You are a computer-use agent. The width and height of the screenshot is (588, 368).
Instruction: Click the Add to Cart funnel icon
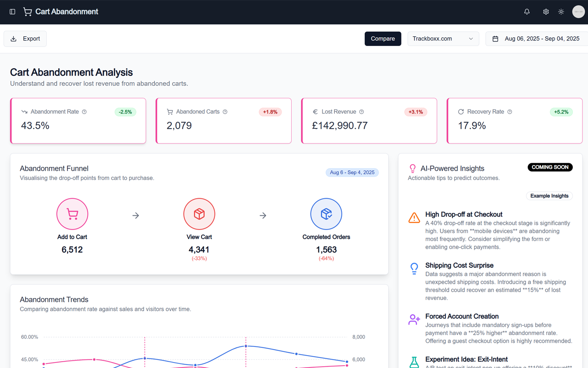[x=72, y=213]
